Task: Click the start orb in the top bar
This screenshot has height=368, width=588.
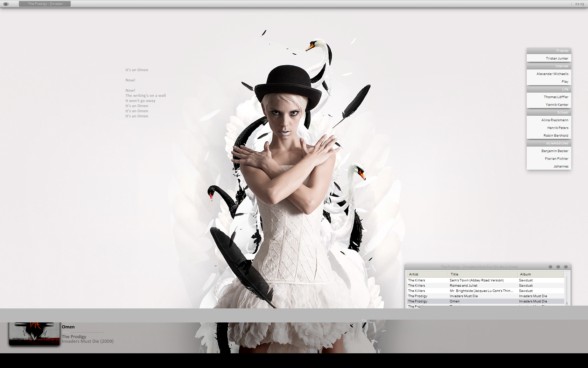Action: (x=6, y=4)
